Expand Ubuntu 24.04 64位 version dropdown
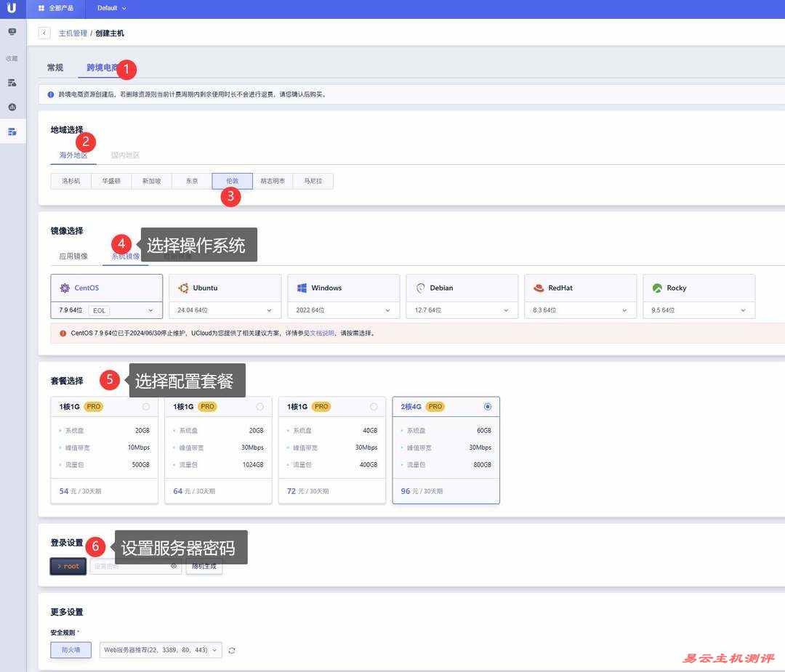This screenshot has width=785, height=672. [x=225, y=310]
